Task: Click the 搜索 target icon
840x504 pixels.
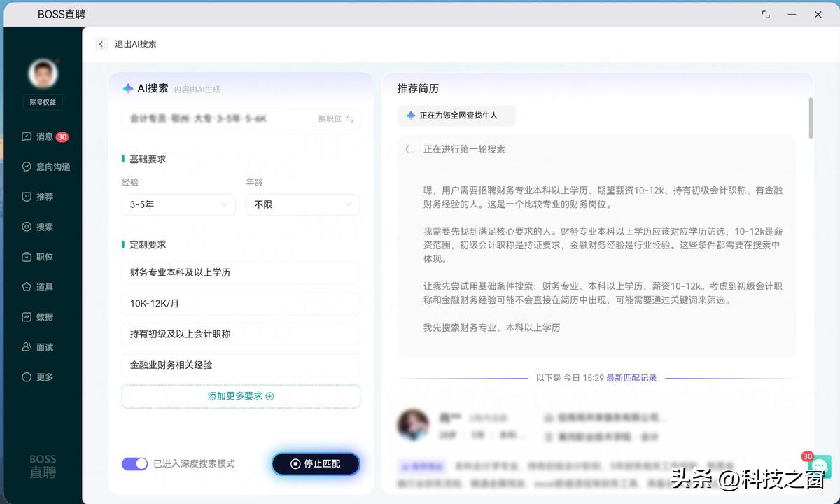Action: click(x=27, y=227)
